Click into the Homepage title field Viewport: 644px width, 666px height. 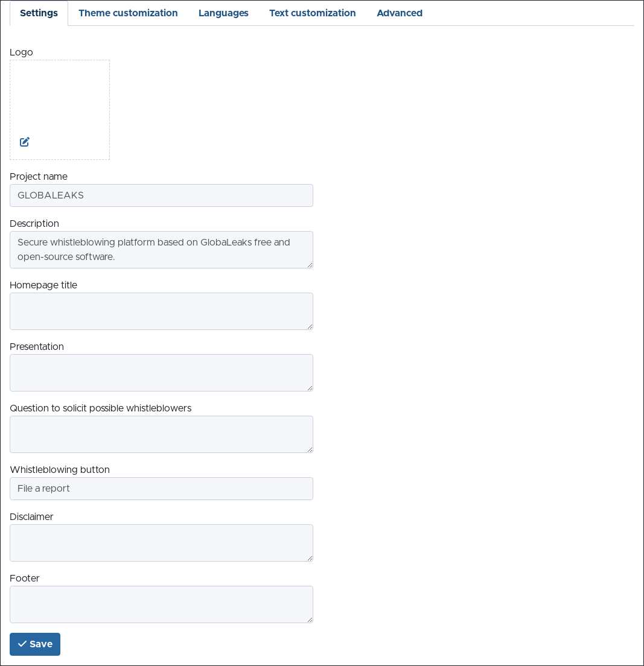pyautogui.click(x=161, y=311)
